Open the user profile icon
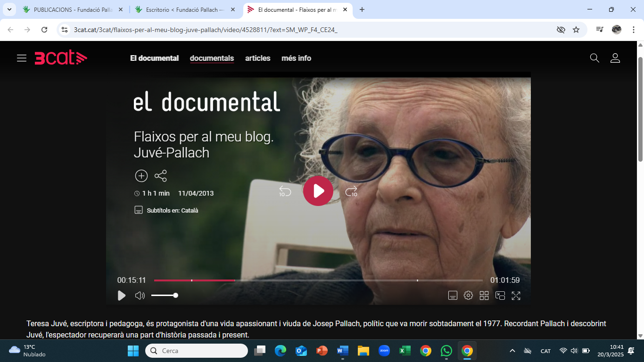The width and height of the screenshot is (644, 362). point(615,58)
